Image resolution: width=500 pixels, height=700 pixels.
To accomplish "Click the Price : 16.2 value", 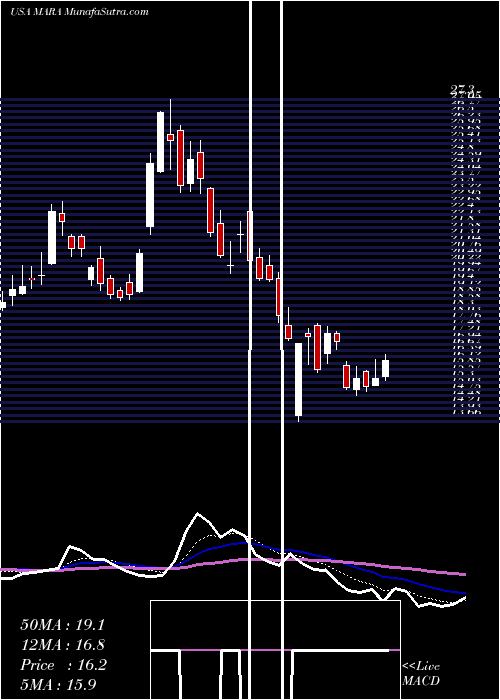I will point(63,665).
